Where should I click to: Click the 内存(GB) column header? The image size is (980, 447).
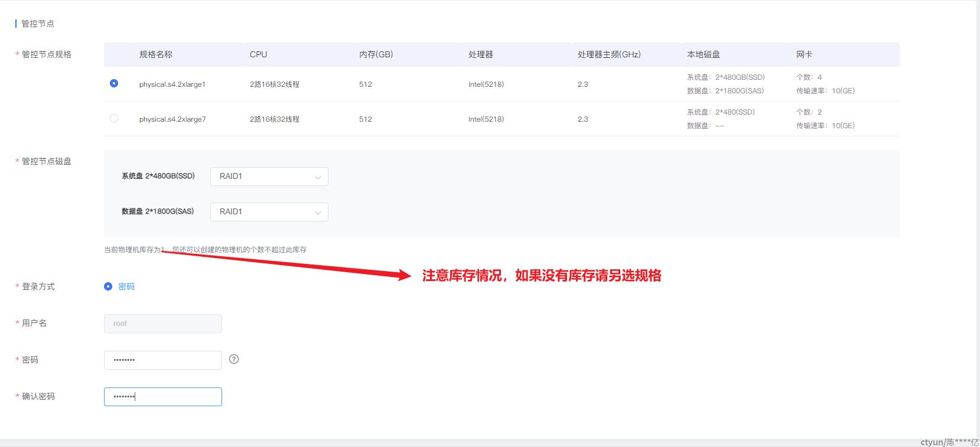376,54
